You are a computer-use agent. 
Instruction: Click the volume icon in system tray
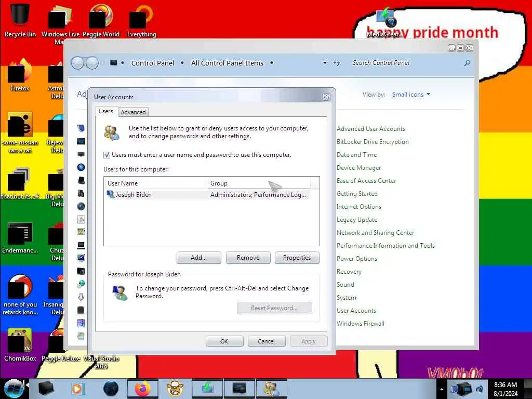coord(480,389)
